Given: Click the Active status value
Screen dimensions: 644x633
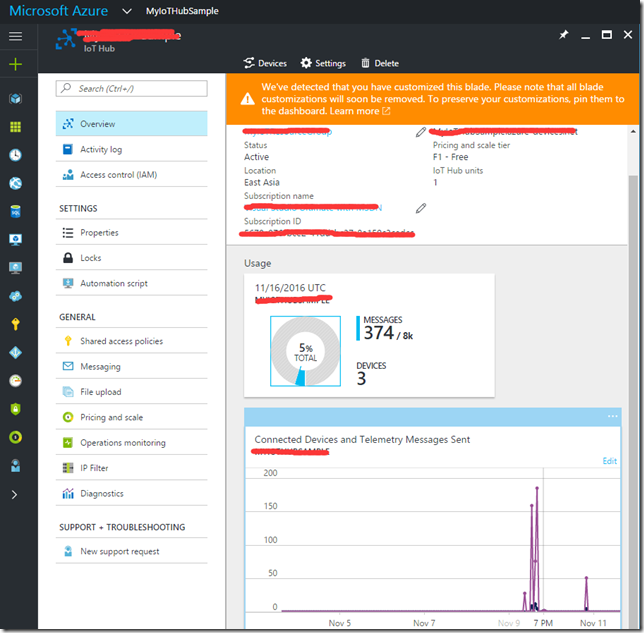Looking at the screenshot, I should [256, 157].
